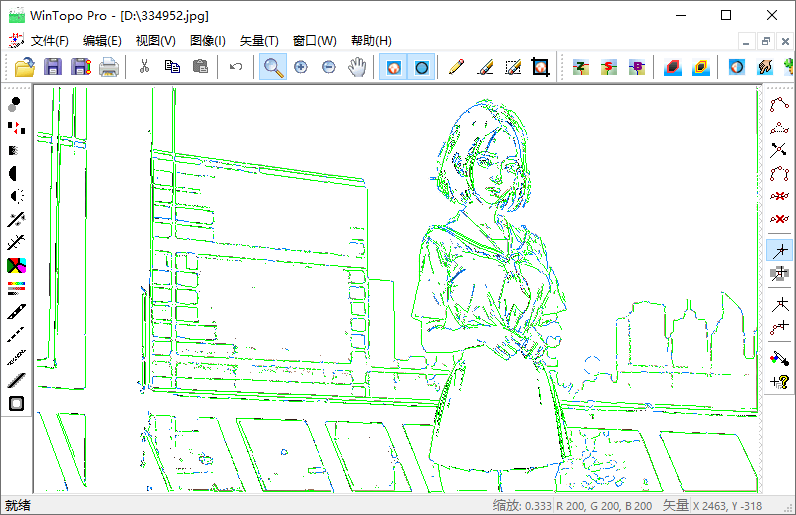Click the blurred black square tool
This screenshot has height=515, width=796.
14,151
